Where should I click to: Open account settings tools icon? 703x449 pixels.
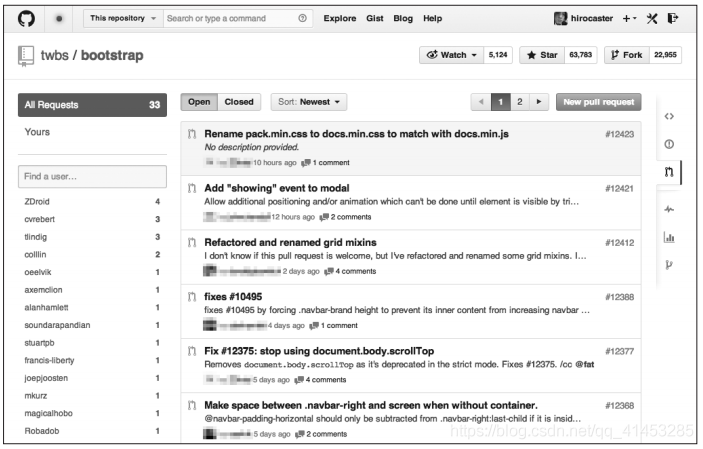(x=652, y=18)
